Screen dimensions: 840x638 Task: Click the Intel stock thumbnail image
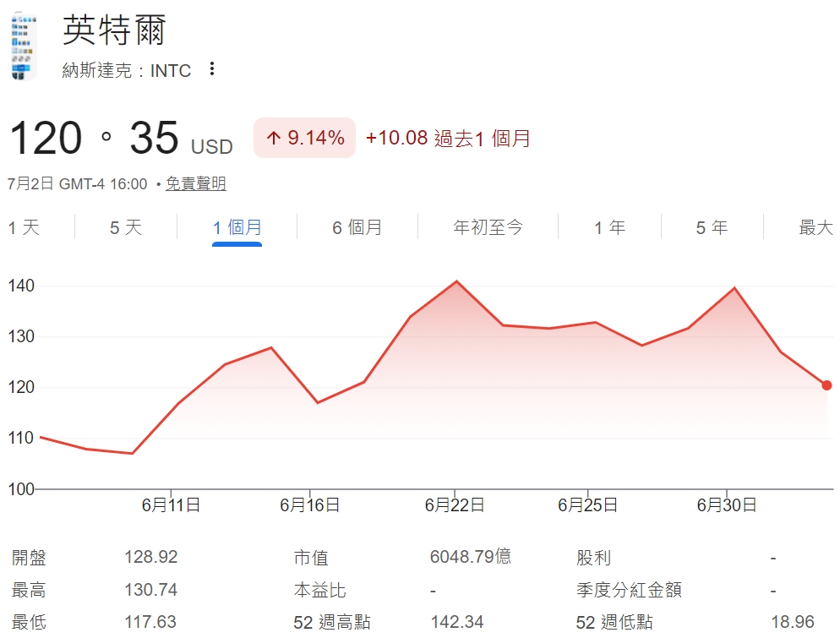pyautogui.click(x=24, y=47)
